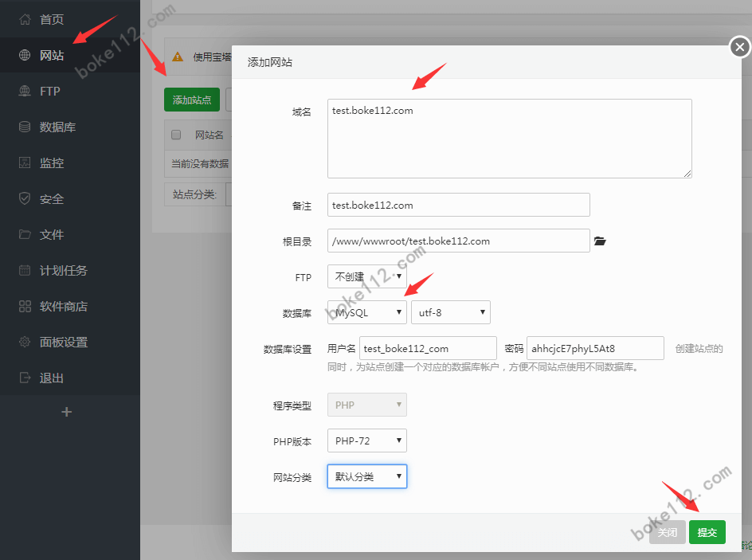This screenshot has height=560, width=752.
Task: Select 退出 to log out
Action: pos(70,378)
